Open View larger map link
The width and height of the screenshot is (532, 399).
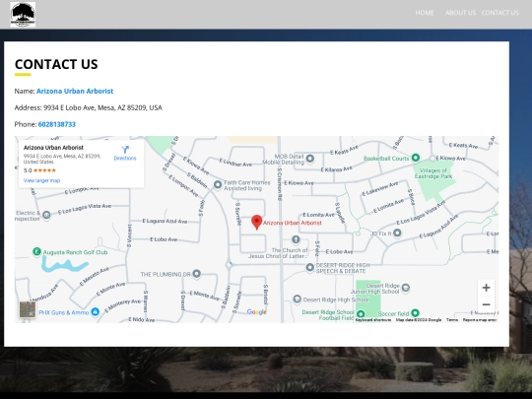41,180
